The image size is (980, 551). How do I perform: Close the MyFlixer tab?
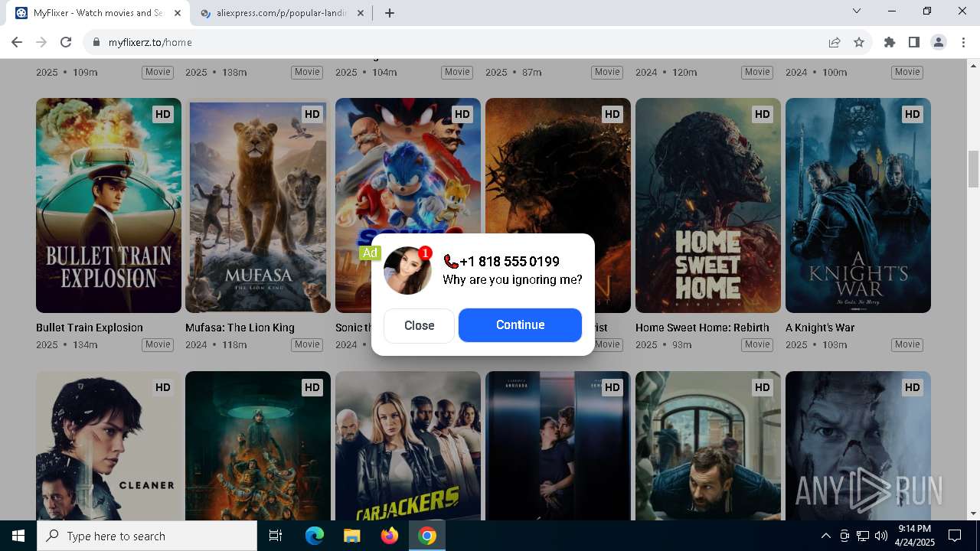click(x=178, y=13)
